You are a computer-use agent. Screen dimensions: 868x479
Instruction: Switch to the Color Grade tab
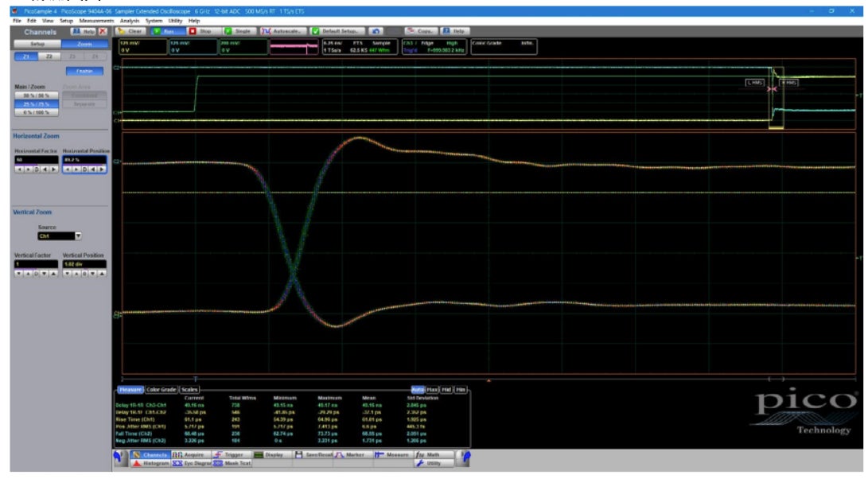pyautogui.click(x=161, y=390)
